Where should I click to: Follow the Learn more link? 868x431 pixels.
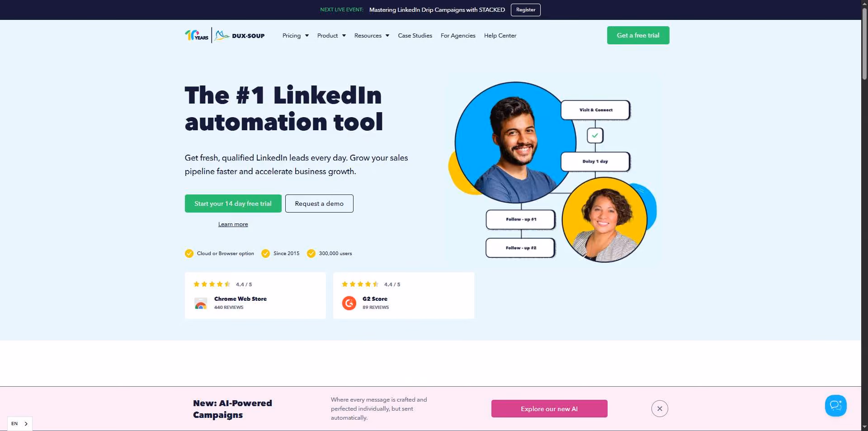pyautogui.click(x=233, y=224)
